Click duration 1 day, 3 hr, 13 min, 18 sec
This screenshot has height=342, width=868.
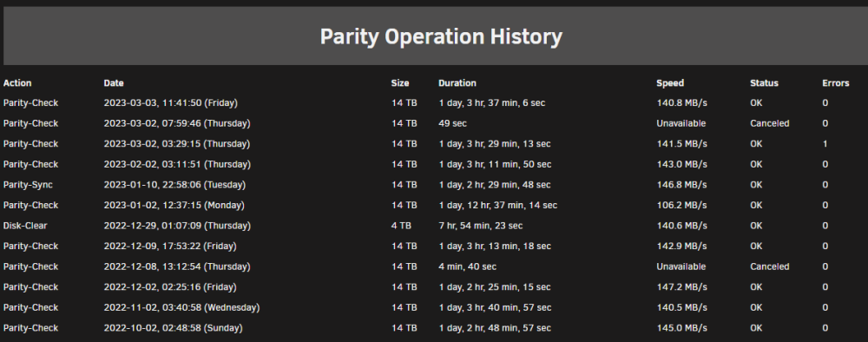(x=495, y=247)
